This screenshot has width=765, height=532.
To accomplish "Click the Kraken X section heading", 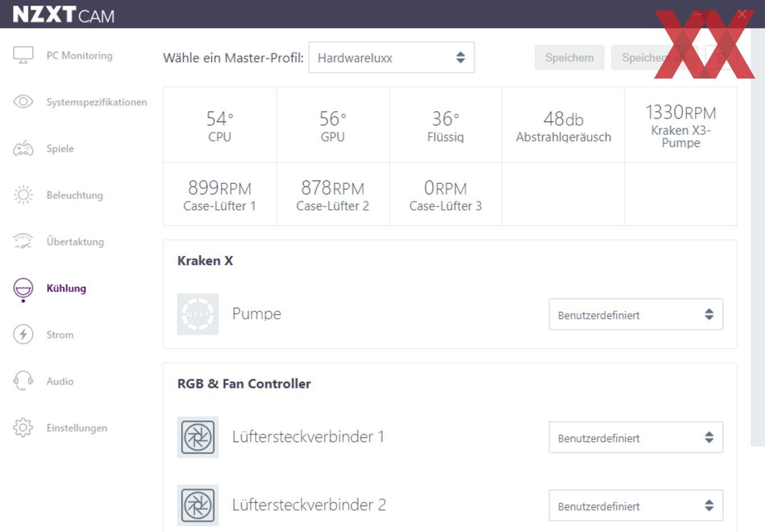I will click(205, 261).
